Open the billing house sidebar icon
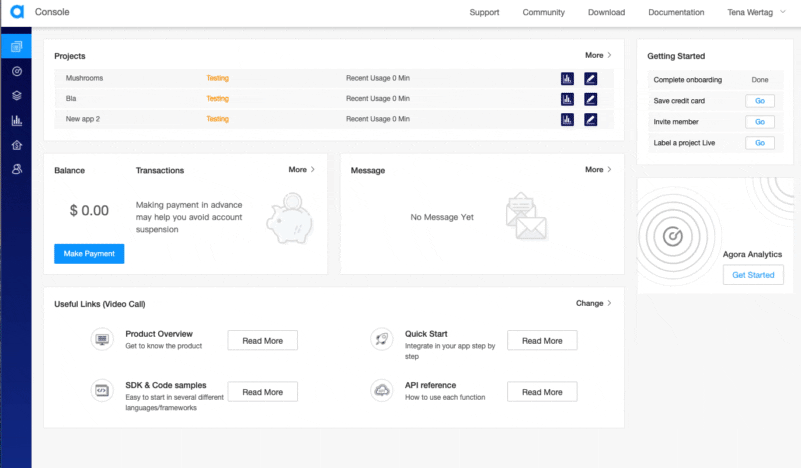801x468 pixels. click(x=16, y=145)
